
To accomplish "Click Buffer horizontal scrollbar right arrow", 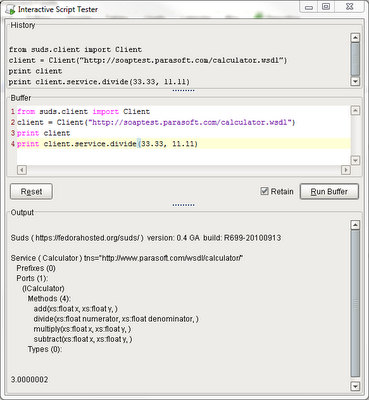I will 346,170.
